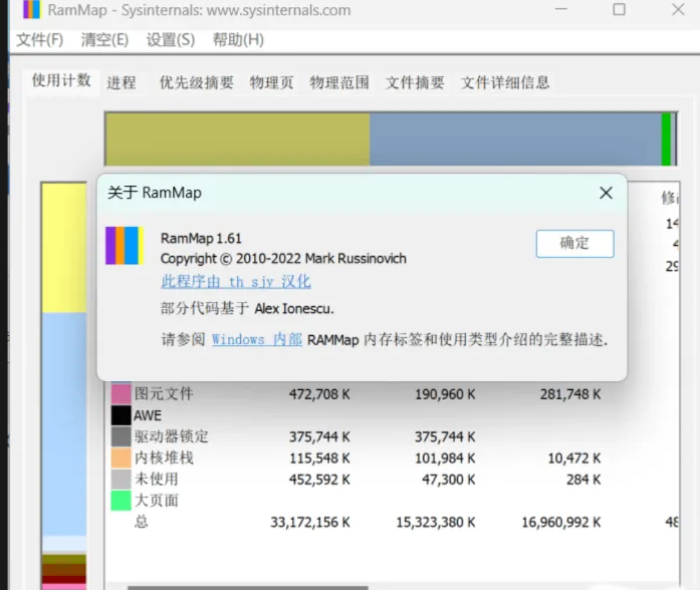Switch to the 进程 tab

pyautogui.click(x=121, y=82)
